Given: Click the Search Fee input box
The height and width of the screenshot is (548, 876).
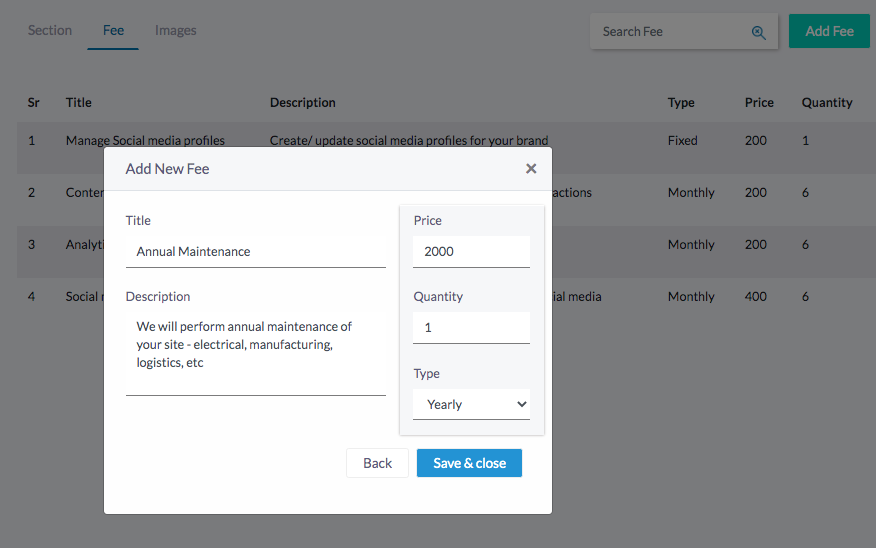Looking at the screenshot, I should pyautogui.click(x=670, y=32).
